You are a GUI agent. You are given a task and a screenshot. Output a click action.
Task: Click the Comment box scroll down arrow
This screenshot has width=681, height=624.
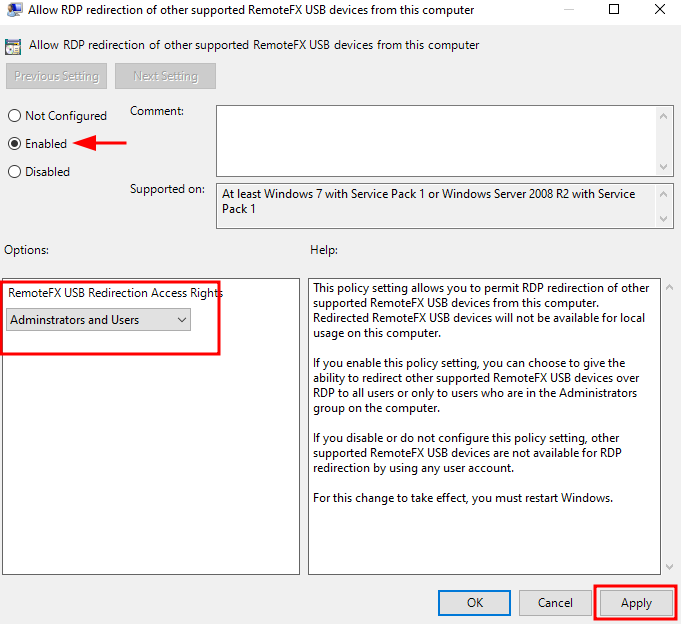coord(665,167)
